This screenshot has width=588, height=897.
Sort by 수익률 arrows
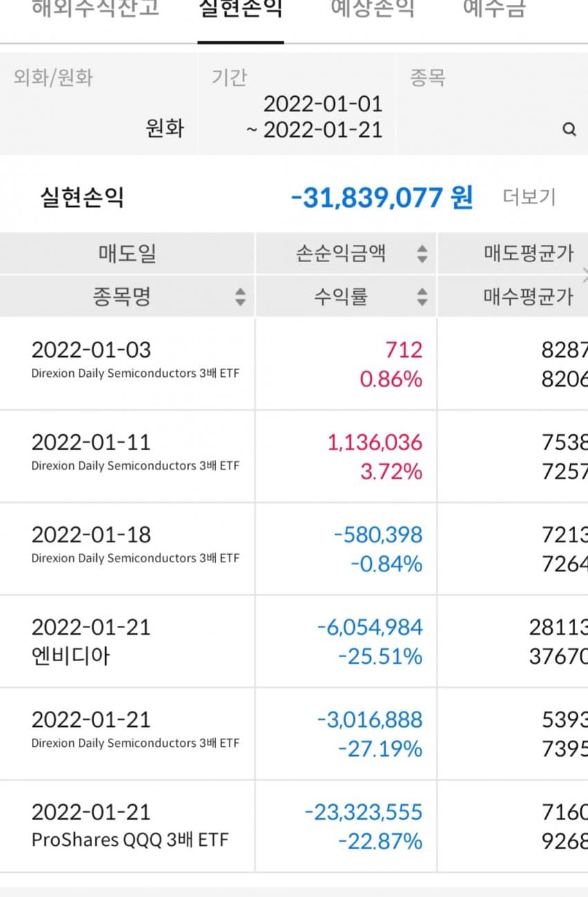(422, 297)
